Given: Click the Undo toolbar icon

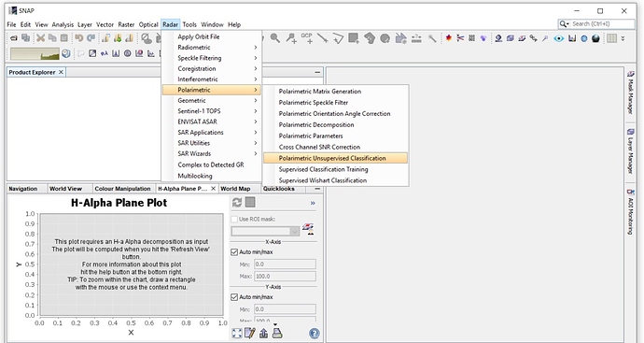Looking at the screenshot, I should click(x=78, y=38).
